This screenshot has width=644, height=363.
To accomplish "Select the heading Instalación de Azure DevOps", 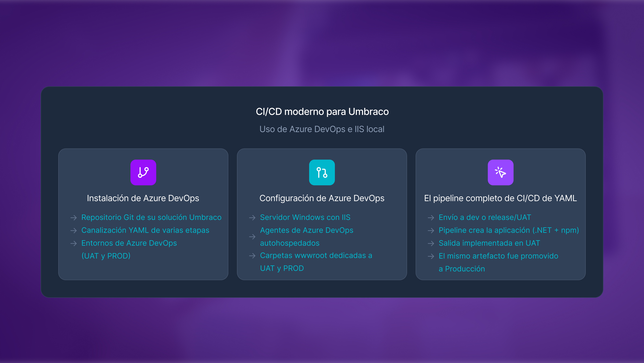I will (143, 198).
